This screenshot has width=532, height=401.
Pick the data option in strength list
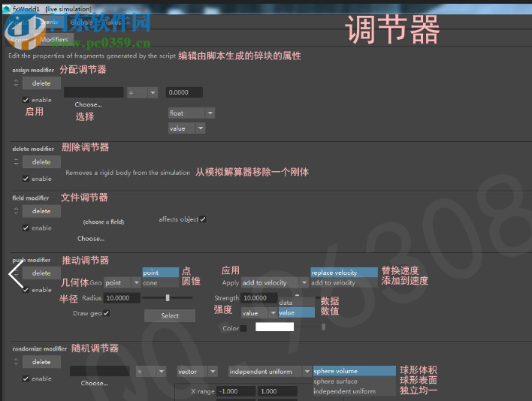tap(297, 303)
